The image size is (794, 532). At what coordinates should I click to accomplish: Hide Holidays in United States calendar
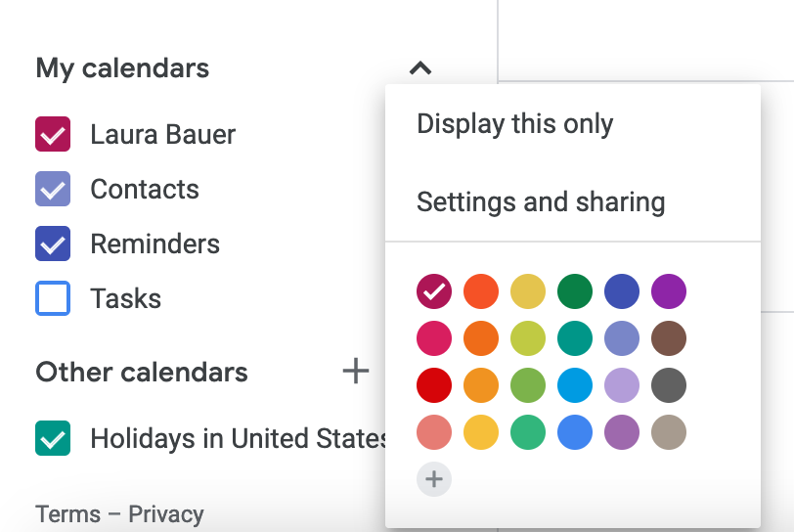53,438
